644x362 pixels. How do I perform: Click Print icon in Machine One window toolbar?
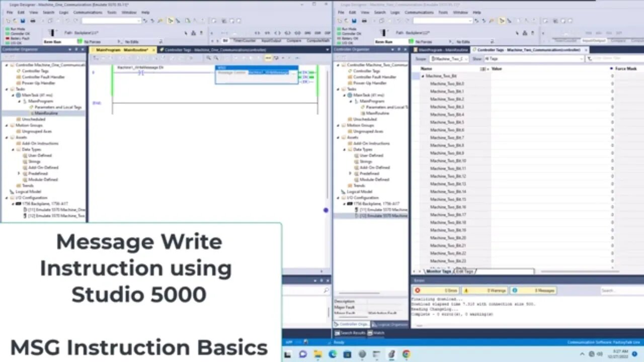[33, 21]
